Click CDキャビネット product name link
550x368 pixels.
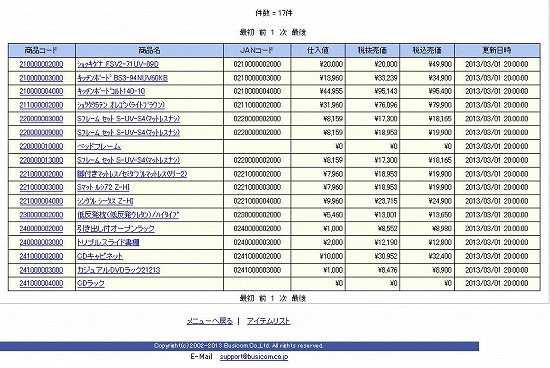[100, 256]
